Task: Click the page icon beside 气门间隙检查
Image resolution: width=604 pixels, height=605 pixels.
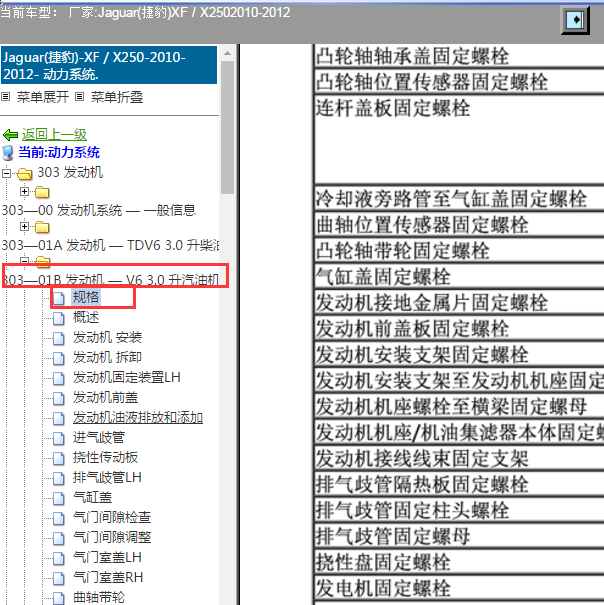Action: click(x=59, y=519)
